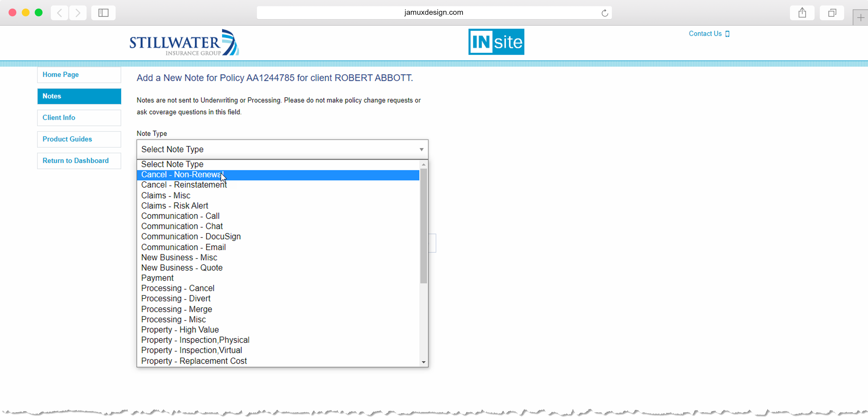Select the 'Payment' note type
The width and height of the screenshot is (868, 420).
point(278,278)
